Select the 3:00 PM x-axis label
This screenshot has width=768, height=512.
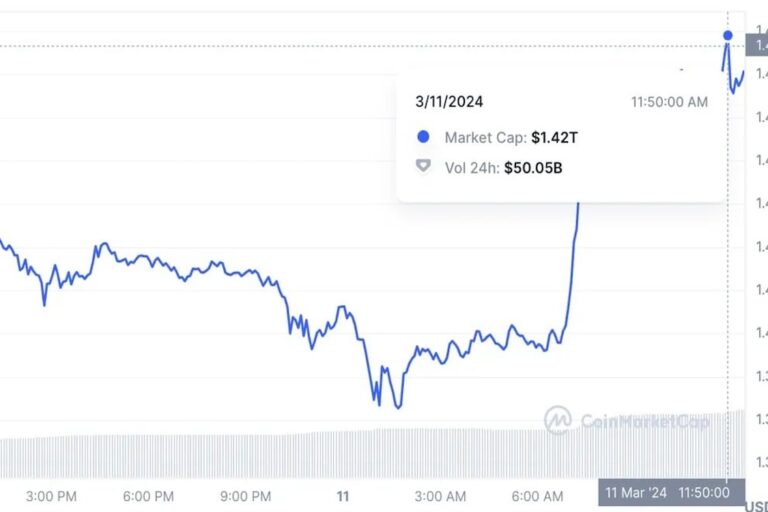52,496
